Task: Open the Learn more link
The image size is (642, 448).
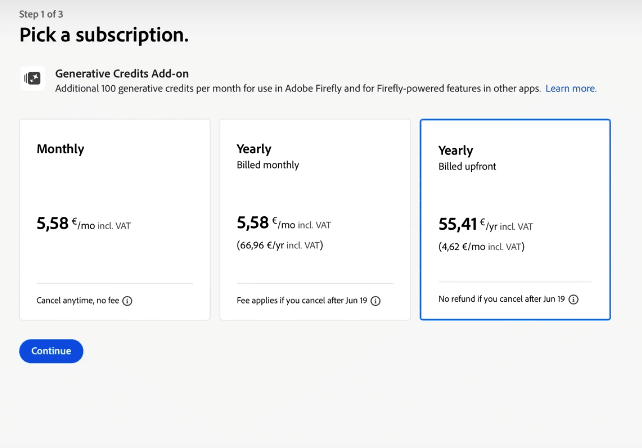Action: (571, 88)
